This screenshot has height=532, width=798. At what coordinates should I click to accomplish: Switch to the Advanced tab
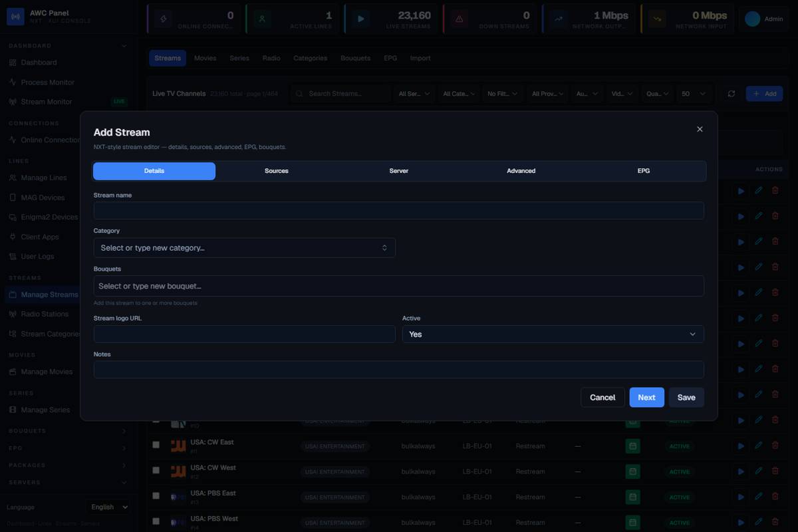[x=521, y=171]
